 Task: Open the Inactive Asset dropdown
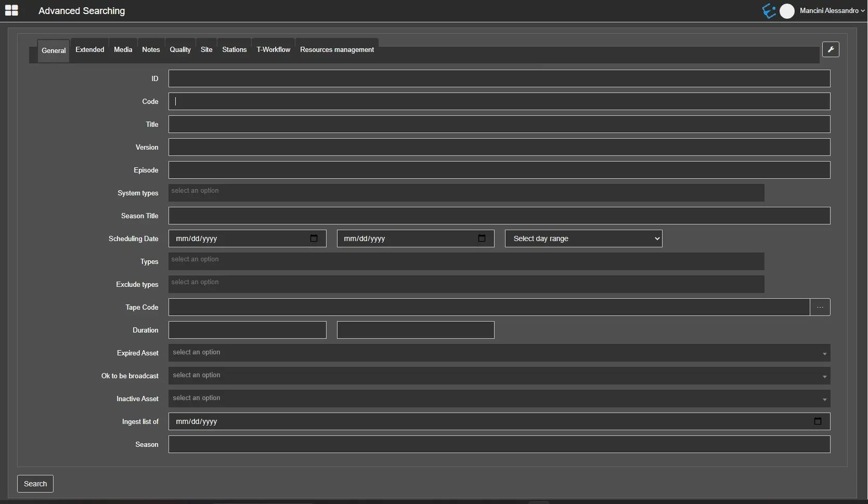(499, 399)
